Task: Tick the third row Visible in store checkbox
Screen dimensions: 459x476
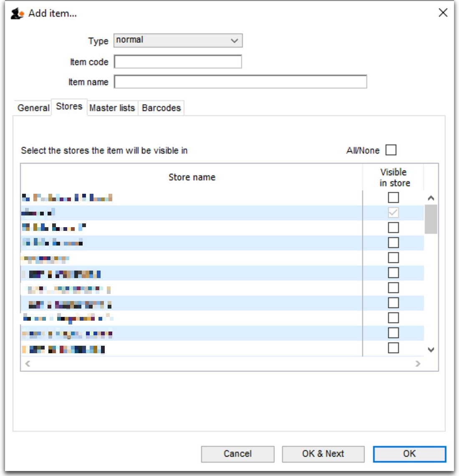Action: pos(393,228)
